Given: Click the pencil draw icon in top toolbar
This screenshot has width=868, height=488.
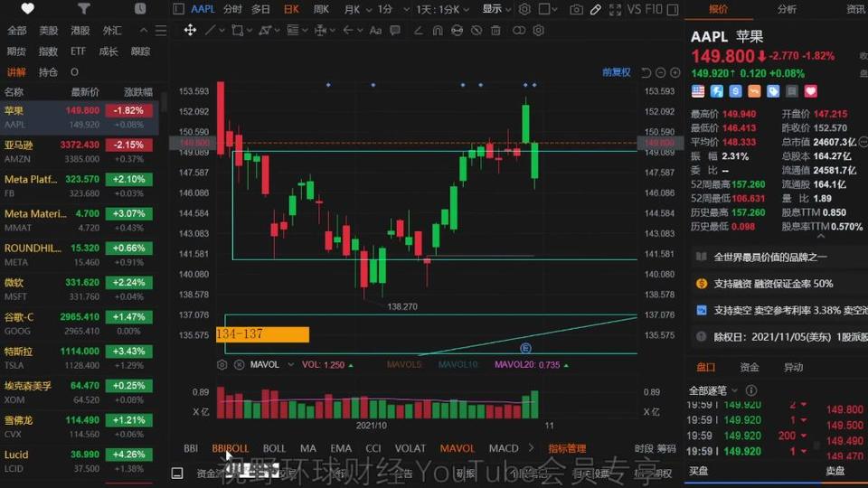Looking at the screenshot, I should 596,9.
